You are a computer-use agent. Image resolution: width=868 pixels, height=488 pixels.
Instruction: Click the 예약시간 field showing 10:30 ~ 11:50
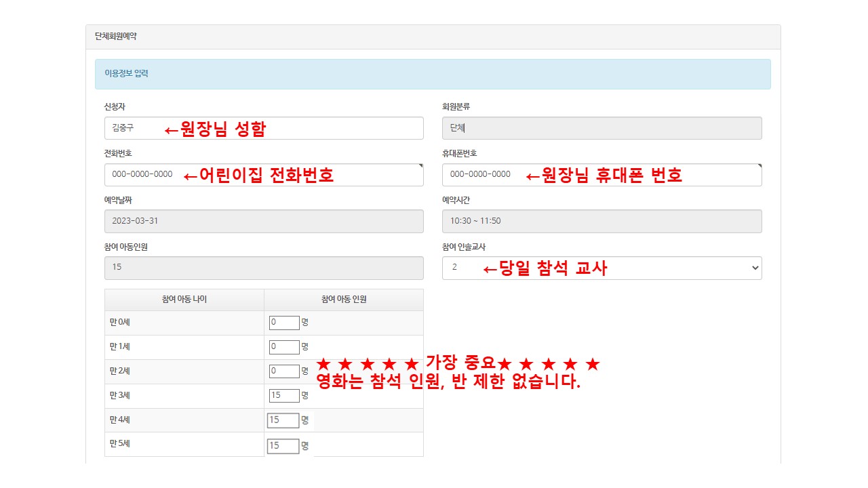coord(601,221)
